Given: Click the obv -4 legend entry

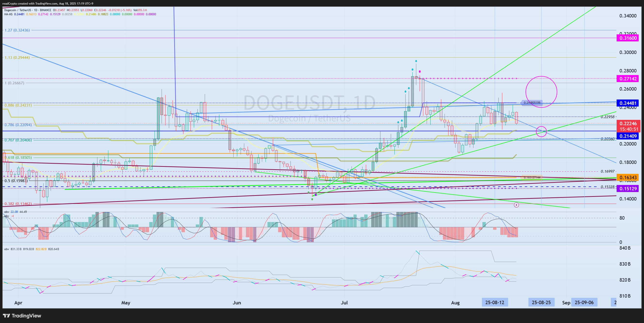Looking at the screenshot, I should pyautogui.click(x=9, y=216).
